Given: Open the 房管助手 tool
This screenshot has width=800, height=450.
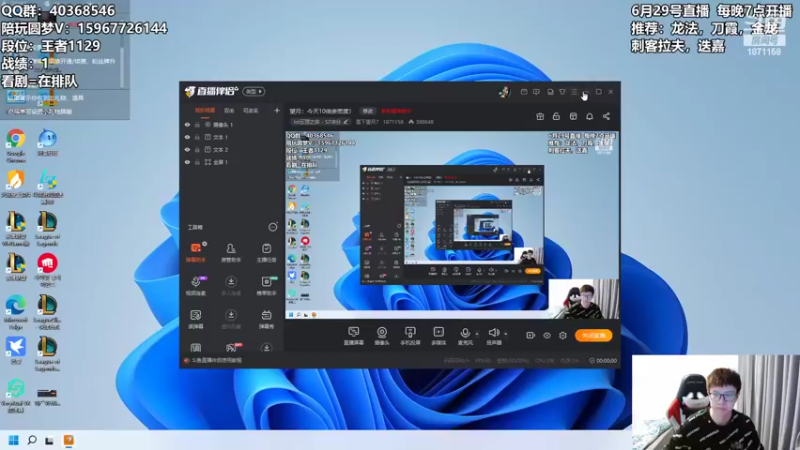Looking at the screenshot, I should click(231, 253).
